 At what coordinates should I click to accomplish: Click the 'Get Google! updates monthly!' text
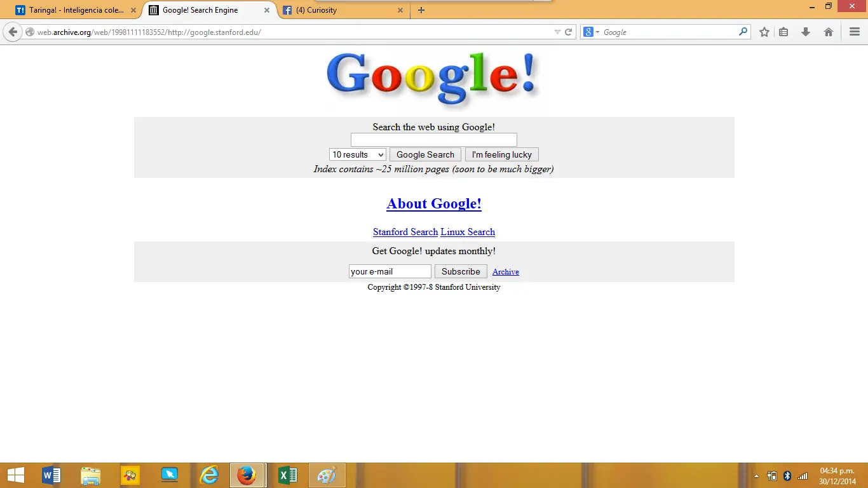pos(434,251)
